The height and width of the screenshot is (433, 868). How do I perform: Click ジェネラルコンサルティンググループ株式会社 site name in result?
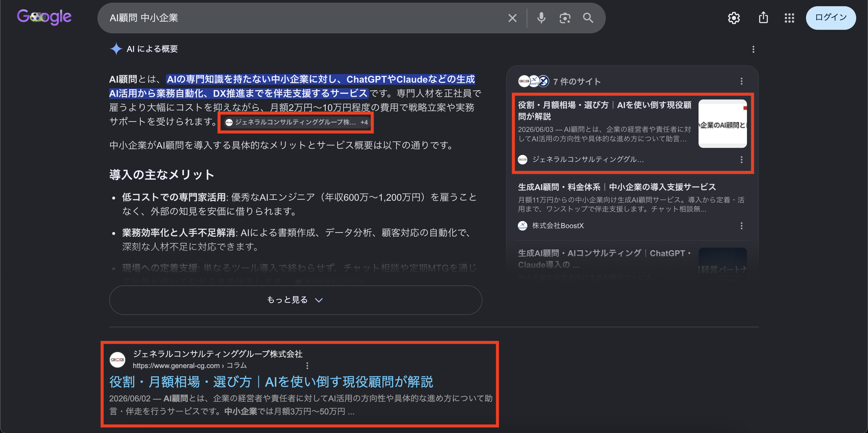(x=218, y=354)
